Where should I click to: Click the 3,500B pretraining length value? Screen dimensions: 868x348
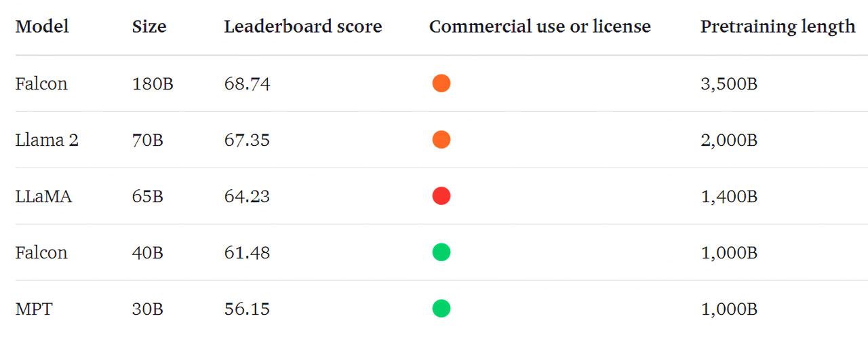[x=728, y=84]
